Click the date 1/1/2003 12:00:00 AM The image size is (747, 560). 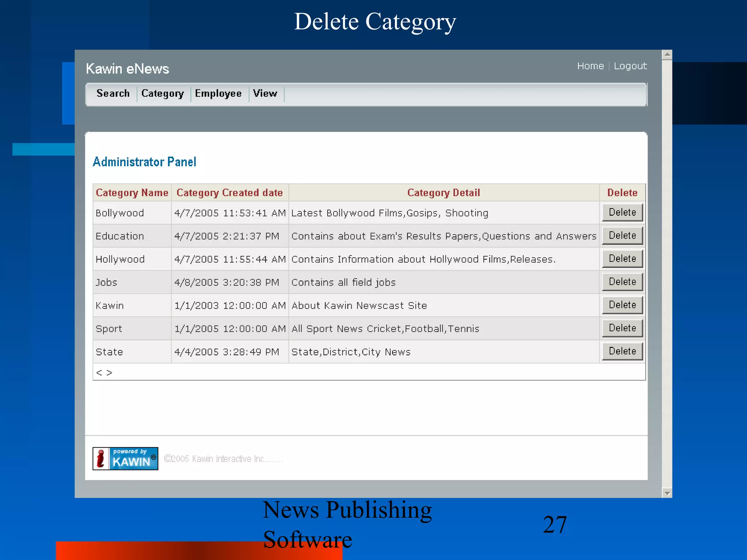[230, 306]
